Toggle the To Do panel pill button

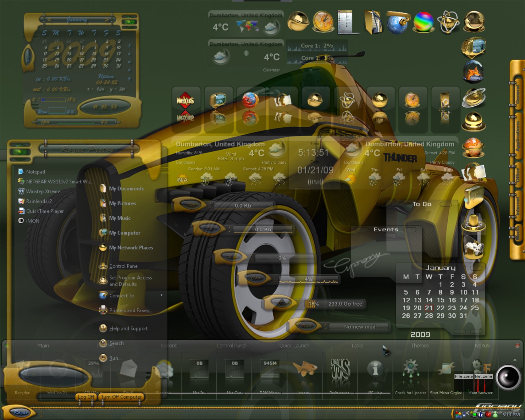[x=445, y=204]
